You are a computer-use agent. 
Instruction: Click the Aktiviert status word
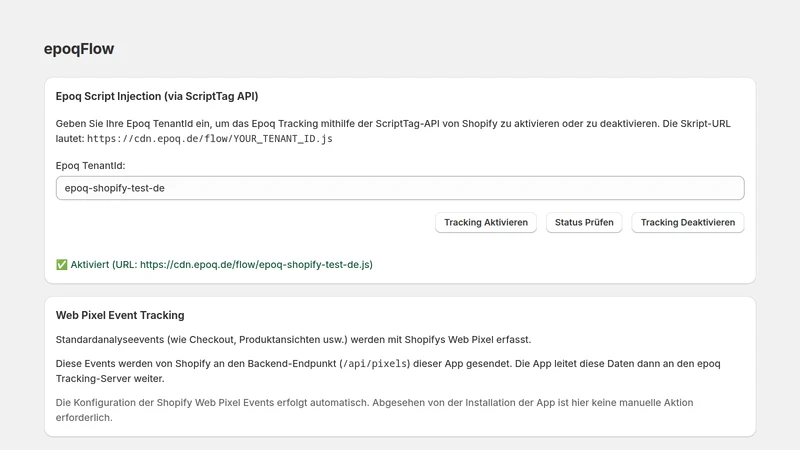point(90,264)
